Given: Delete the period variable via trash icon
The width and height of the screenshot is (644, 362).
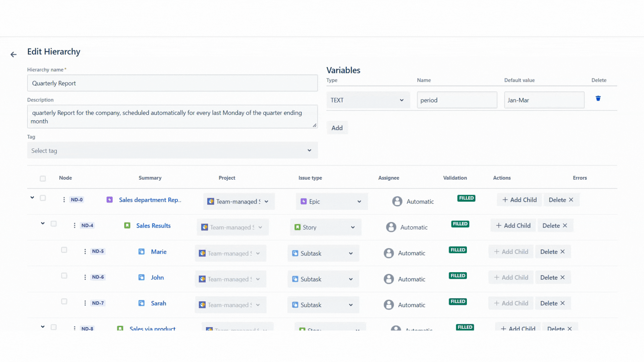Looking at the screenshot, I should 598,99.
